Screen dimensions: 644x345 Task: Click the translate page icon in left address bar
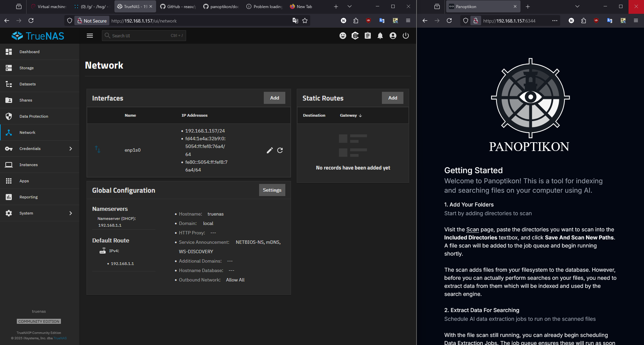coord(295,21)
